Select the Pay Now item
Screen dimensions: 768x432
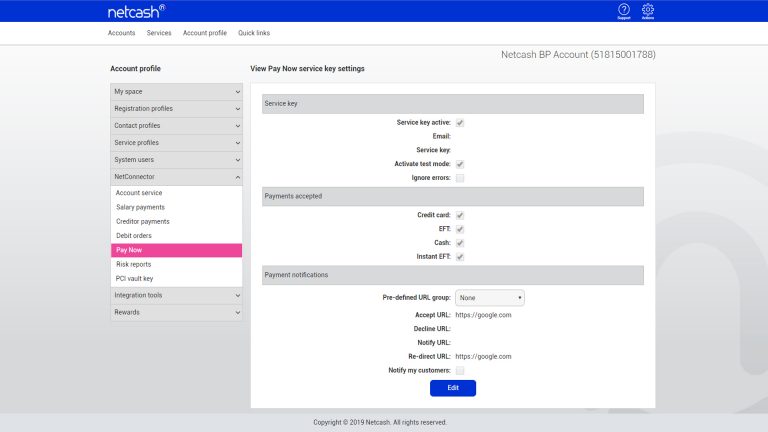pyautogui.click(x=176, y=250)
